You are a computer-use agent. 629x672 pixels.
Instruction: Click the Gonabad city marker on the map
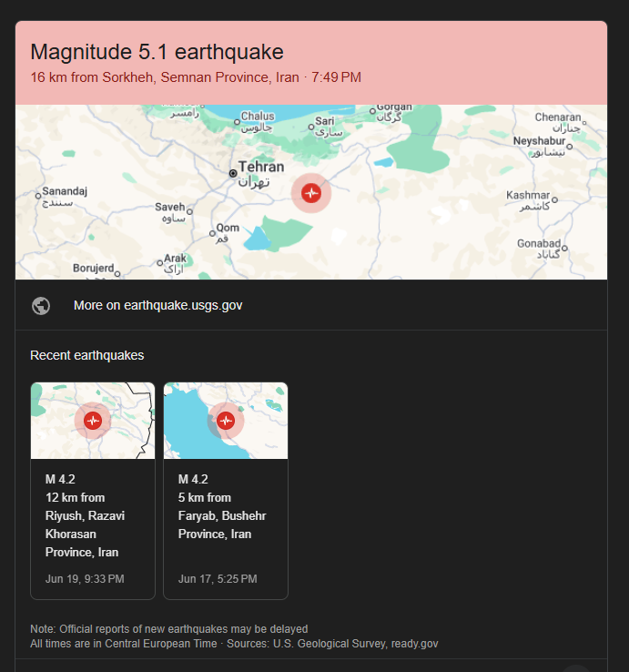click(564, 249)
